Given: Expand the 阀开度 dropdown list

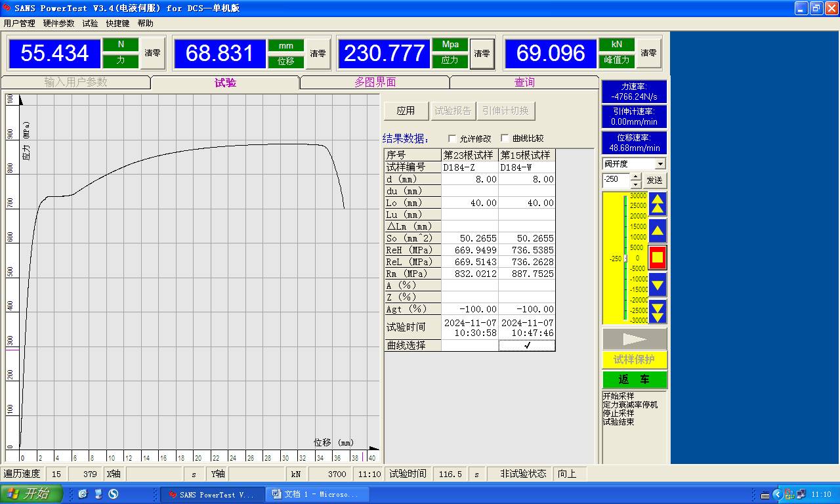Looking at the screenshot, I should click(x=660, y=163).
